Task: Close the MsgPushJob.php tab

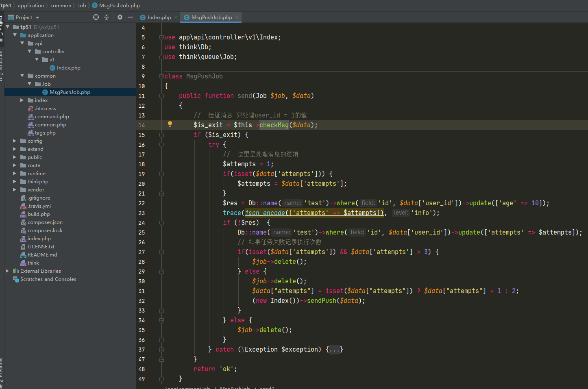Action: click(237, 17)
